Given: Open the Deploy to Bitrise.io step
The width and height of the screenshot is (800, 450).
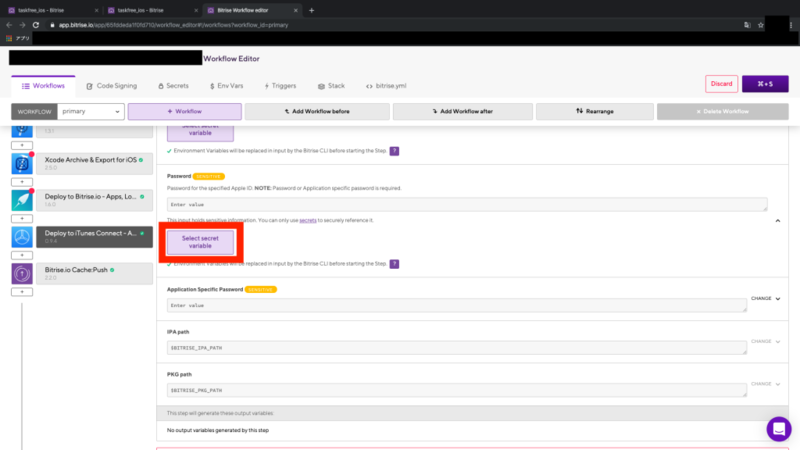Looking at the screenshot, I should (x=94, y=201).
